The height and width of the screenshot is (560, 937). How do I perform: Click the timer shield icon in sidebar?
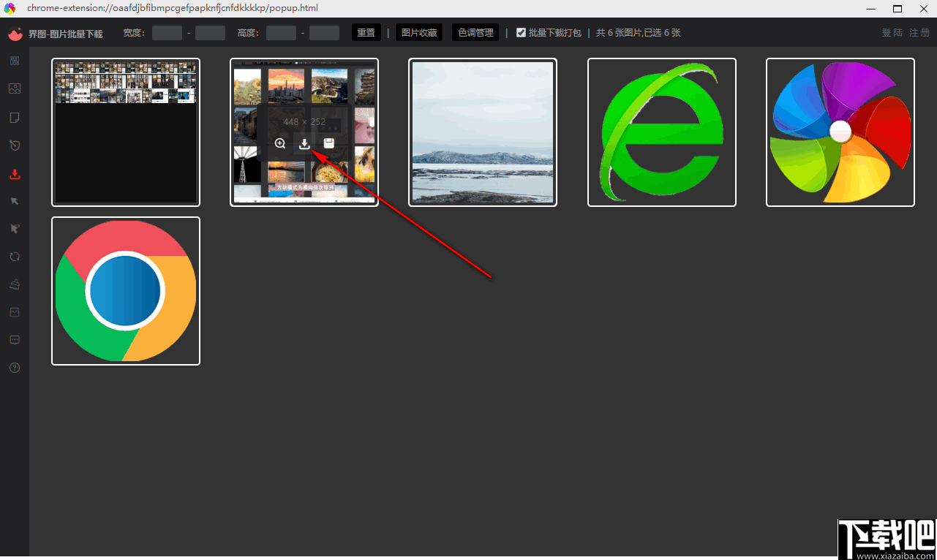15,145
